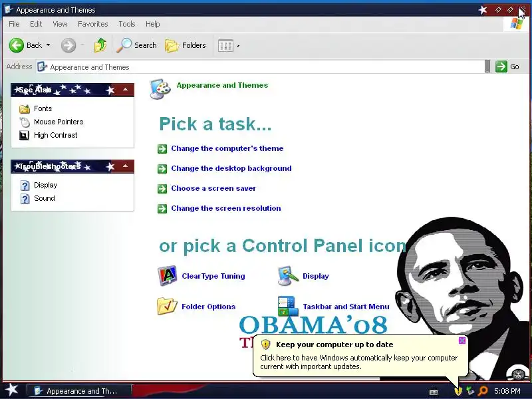
Task: Click the network connection tray icon
Action: pyautogui.click(x=470, y=391)
